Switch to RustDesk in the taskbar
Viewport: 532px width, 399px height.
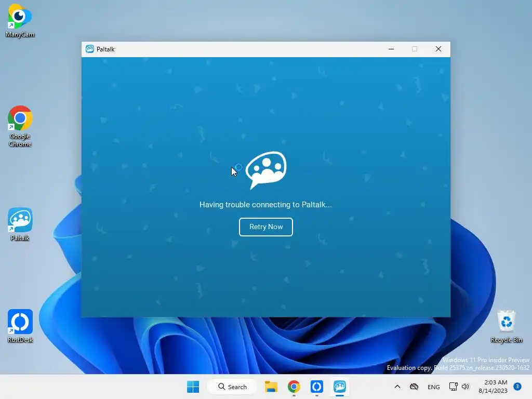pyautogui.click(x=316, y=387)
